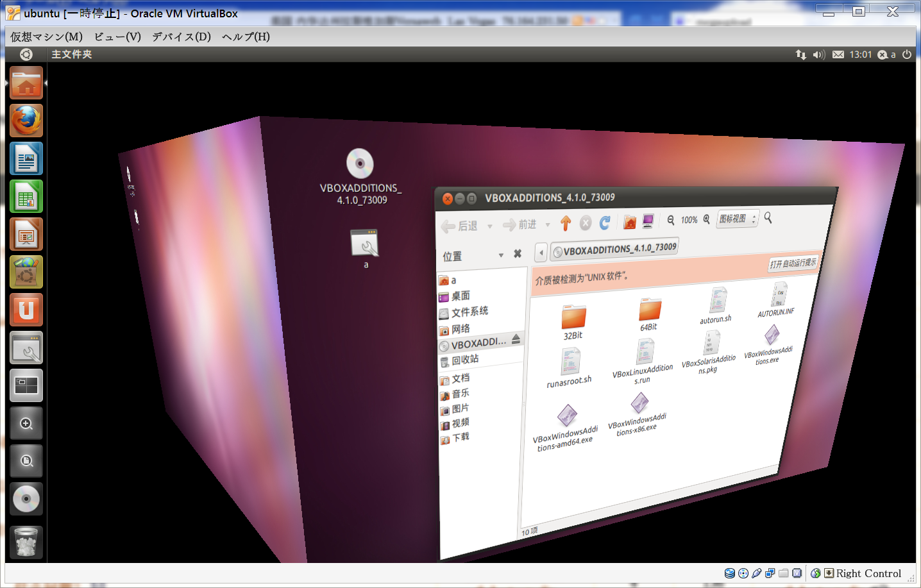Screen dimensions: 921x588
Task: Click the home folder toolbar icon in Nautilus
Action: tap(630, 222)
